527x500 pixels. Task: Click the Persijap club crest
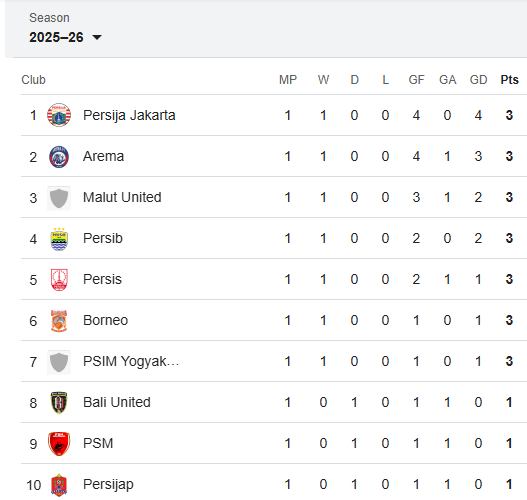(59, 485)
